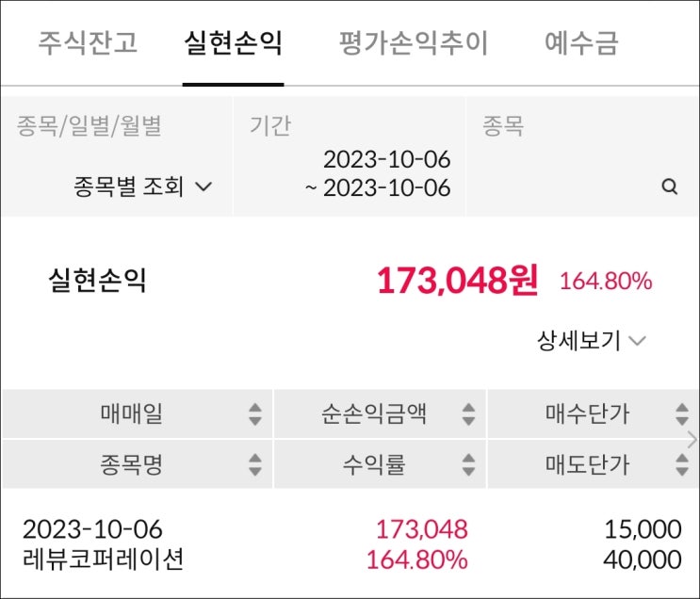Open the 기간 date range picker

pyautogui.click(x=378, y=173)
